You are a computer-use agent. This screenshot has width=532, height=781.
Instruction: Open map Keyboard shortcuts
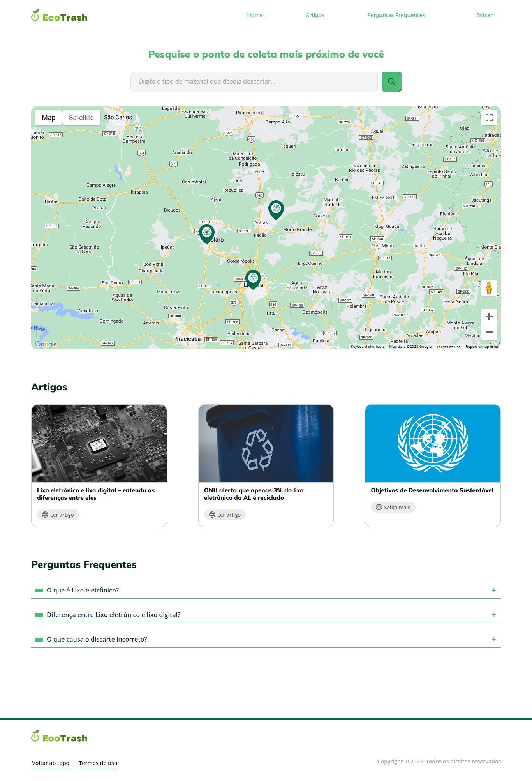point(368,347)
